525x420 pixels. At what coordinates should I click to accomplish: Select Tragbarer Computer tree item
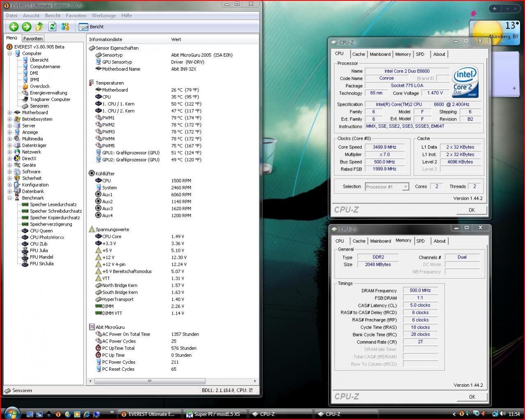(50, 99)
